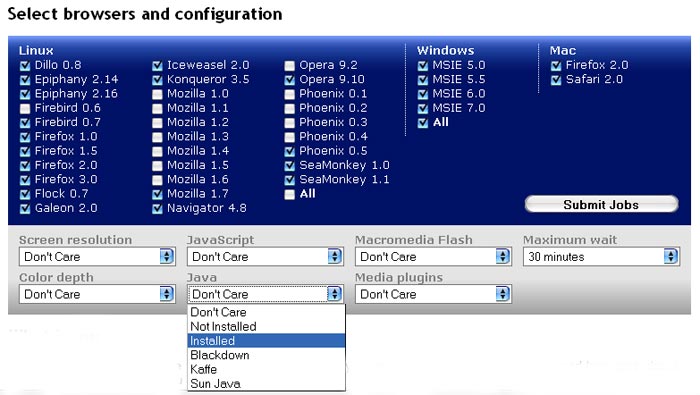Uncheck MSIE 6.0 browser
Image resolution: width=700 pixels, height=395 pixels.
tap(423, 95)
